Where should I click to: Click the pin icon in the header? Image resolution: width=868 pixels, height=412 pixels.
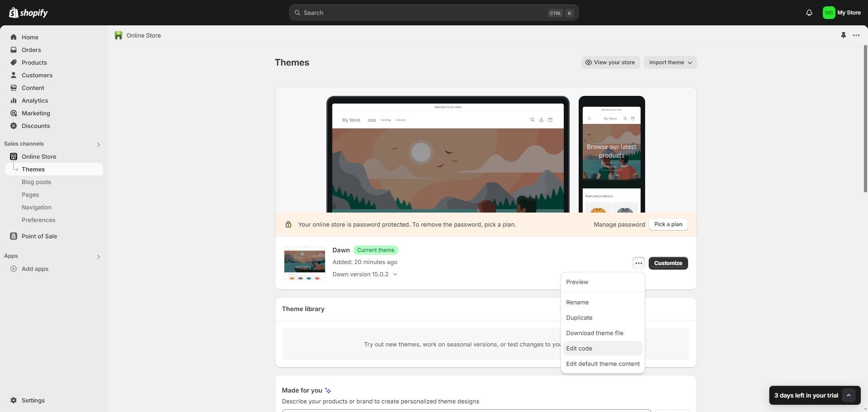[x=843, y=35]
